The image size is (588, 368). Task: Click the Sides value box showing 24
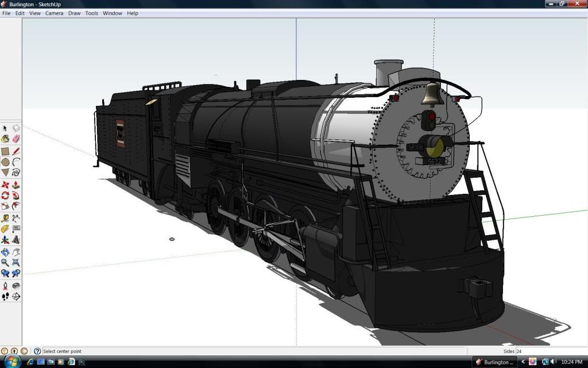[x=551, y=351]
